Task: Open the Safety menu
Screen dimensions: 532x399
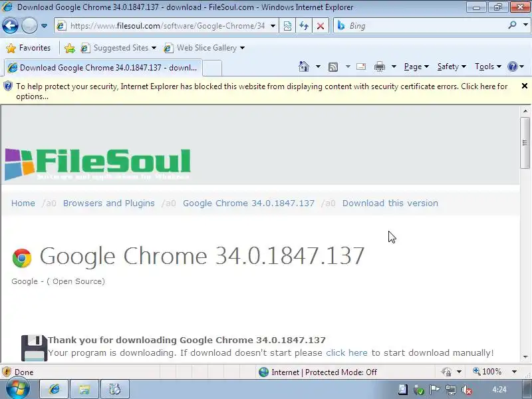Action: pos(452,66)
